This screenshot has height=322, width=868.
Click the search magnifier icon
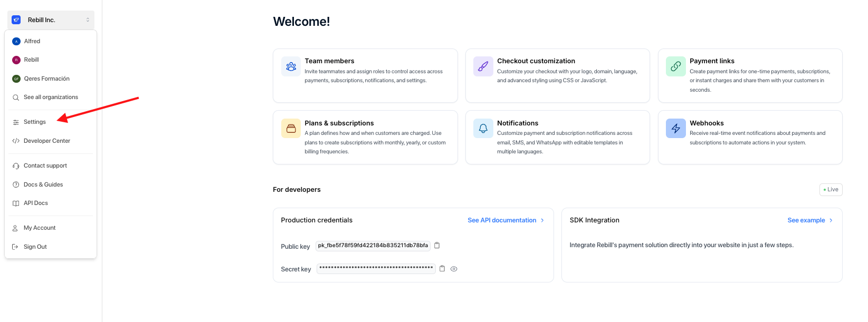[x=16, y=97]
